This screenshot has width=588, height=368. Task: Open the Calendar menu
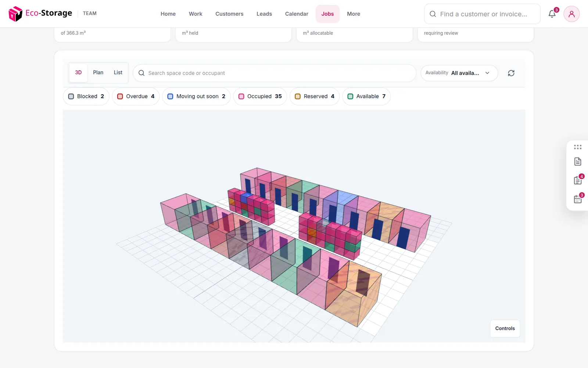(297, 14)
